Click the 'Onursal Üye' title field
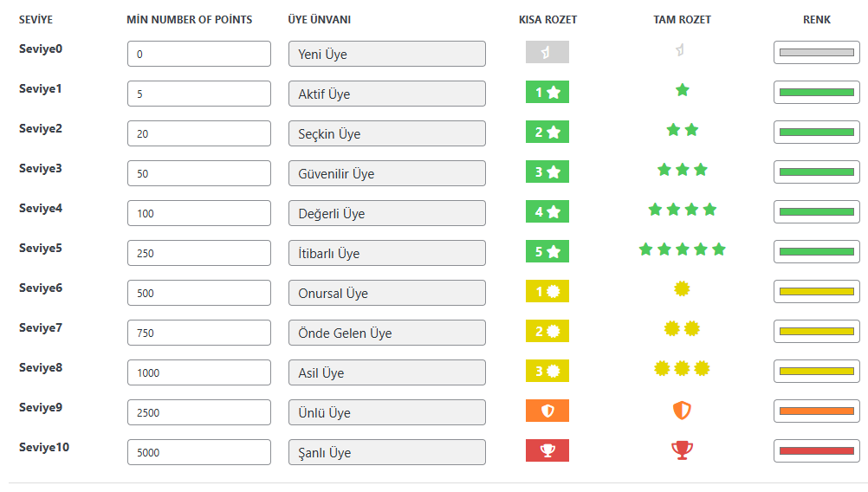Image resolution: width=868 pixels, height=492 pixels. point(386,293)
